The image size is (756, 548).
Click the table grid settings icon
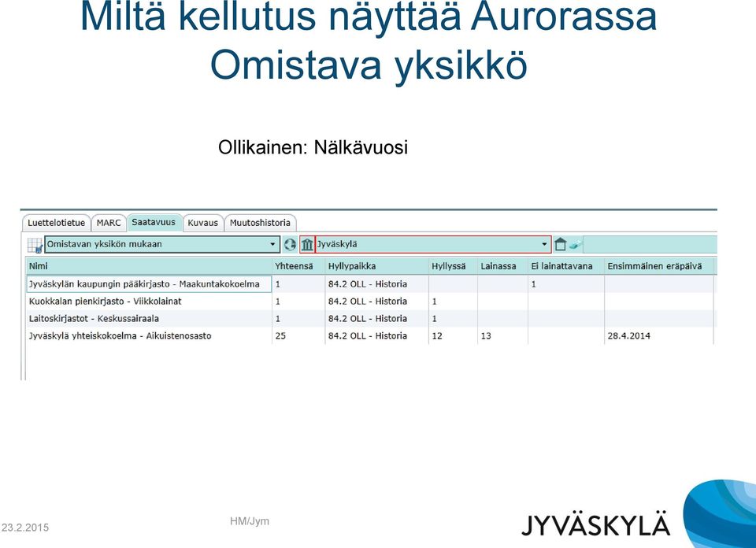click(35, 245)
